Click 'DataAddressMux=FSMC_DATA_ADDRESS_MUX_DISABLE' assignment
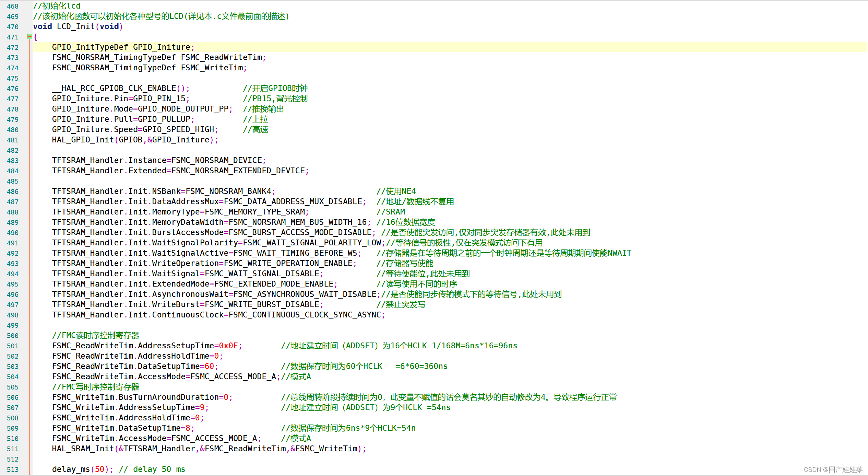The width and height of the screenshot is (868, 476). click(x=257, y=201)
